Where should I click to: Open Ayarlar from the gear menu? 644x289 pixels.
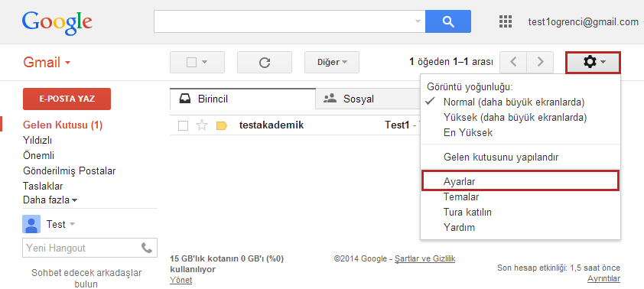coord(520,181)
